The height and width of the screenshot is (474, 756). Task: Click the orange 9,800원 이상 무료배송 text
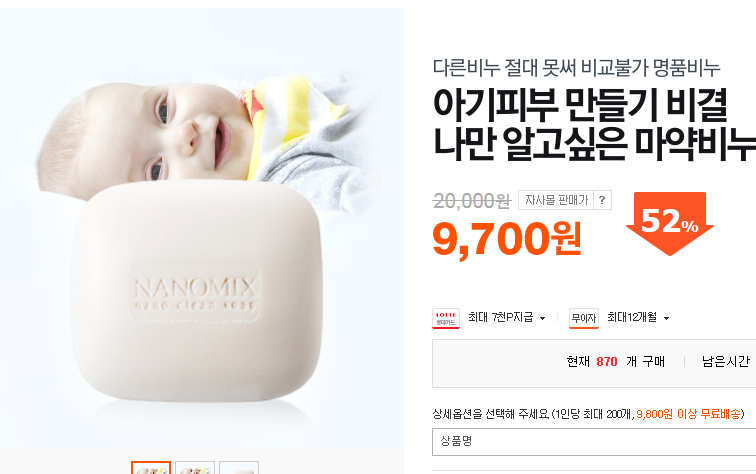tap(688, 414)
